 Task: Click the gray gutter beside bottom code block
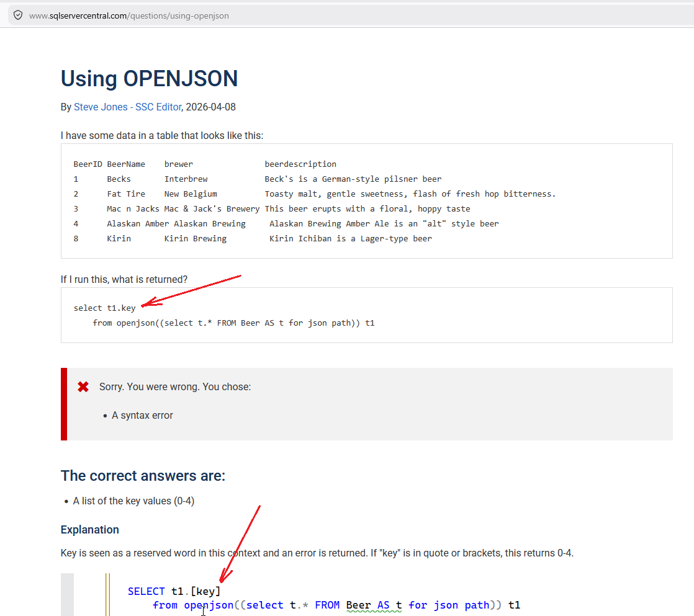tap(67, 594)
